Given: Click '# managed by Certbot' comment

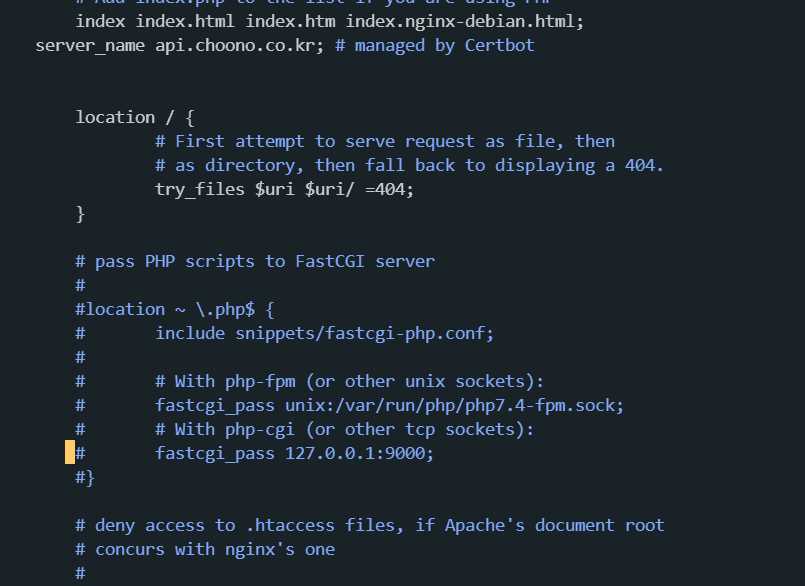Looking at the screenshot, I should click(x=435, y=45).
